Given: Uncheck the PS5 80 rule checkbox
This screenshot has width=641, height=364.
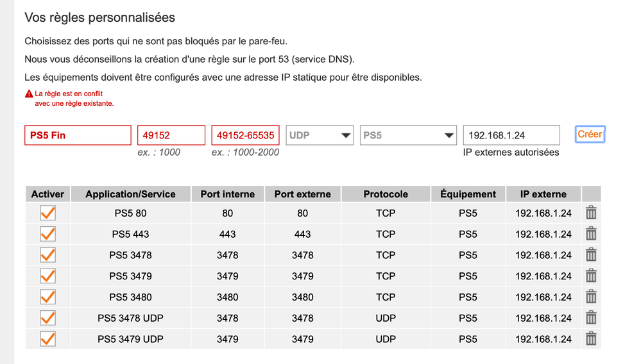Looking at the screenshot, I should (47, 213).
